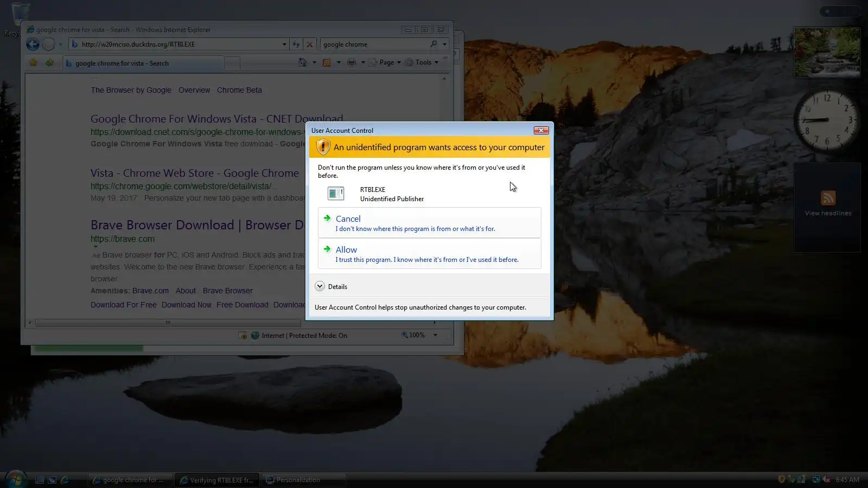868x488 pixels.
Task: Click the network tray icon
Action: (x=815, y=479)
